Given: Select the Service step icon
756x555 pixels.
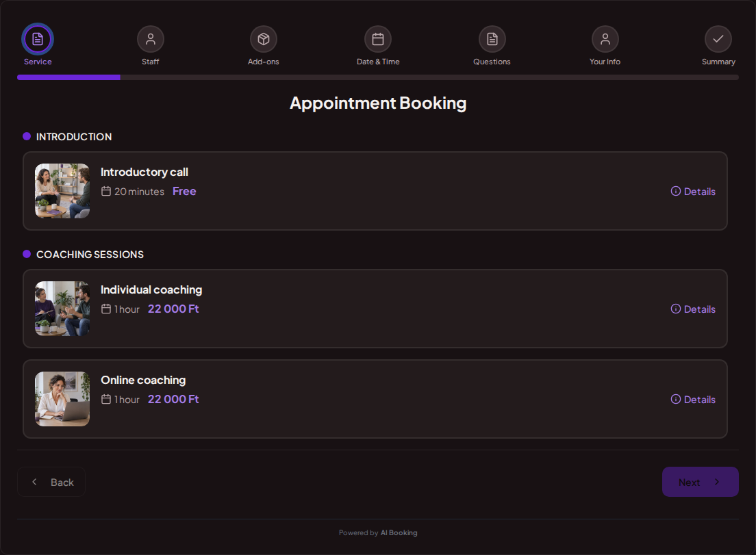Looking at the screenshot, I should [38, 39].
